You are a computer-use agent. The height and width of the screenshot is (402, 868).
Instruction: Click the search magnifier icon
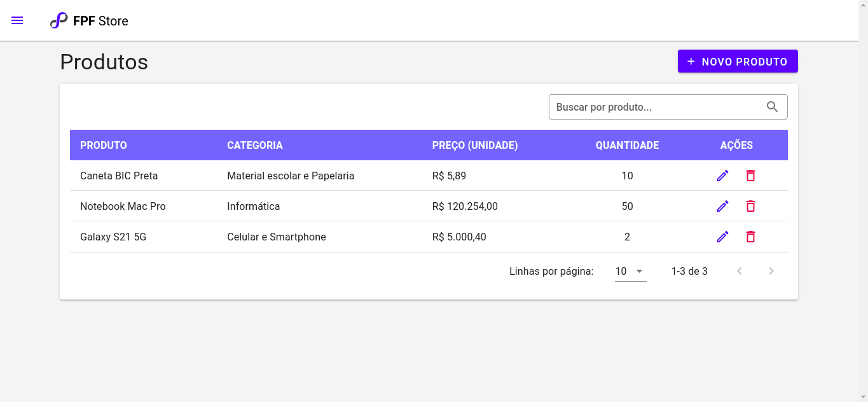772,107
